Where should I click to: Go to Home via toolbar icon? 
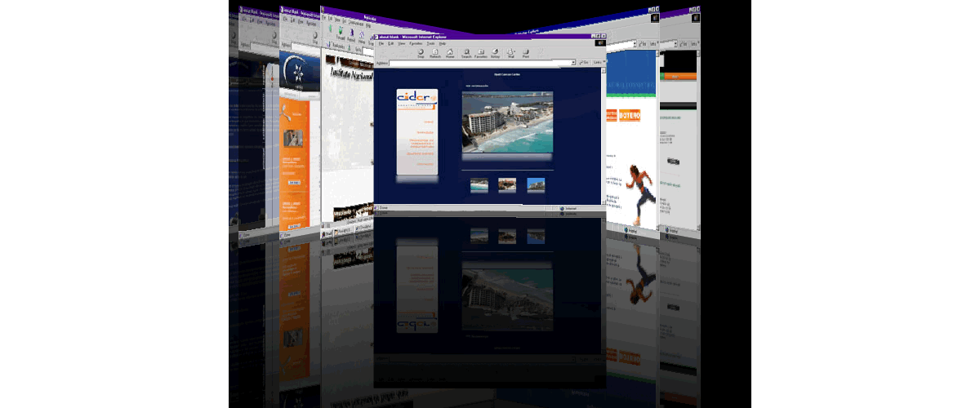point(450,53)
